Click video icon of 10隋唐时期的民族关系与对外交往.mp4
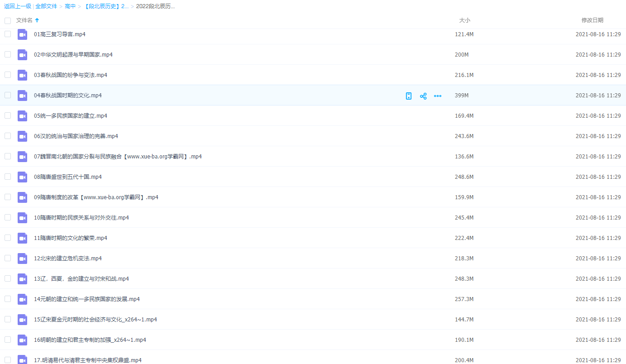The height and width of the screenshot is (364, 626). (23, 218)
